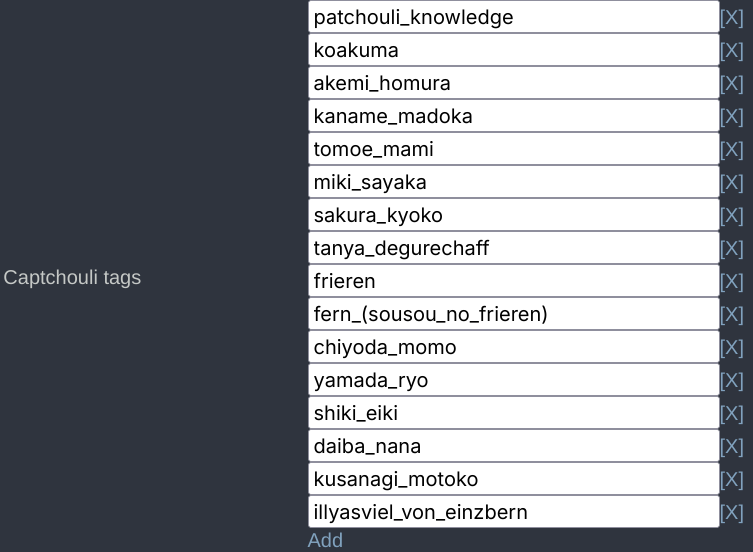The height and width of the screenshot is (552, 753).
Task: Select the chiyoda_momo input field
Action: click(513, 347)
